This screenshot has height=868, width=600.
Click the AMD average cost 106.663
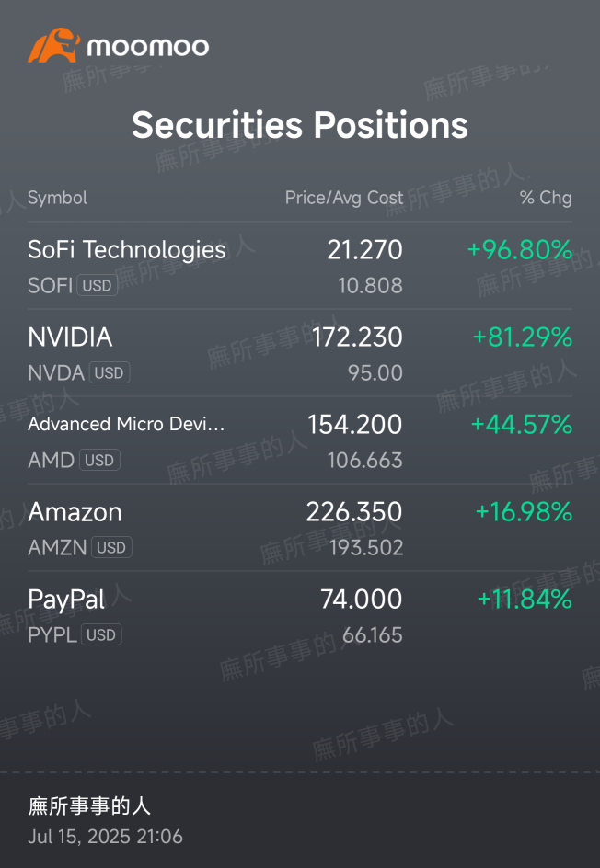tap(365, 461)
